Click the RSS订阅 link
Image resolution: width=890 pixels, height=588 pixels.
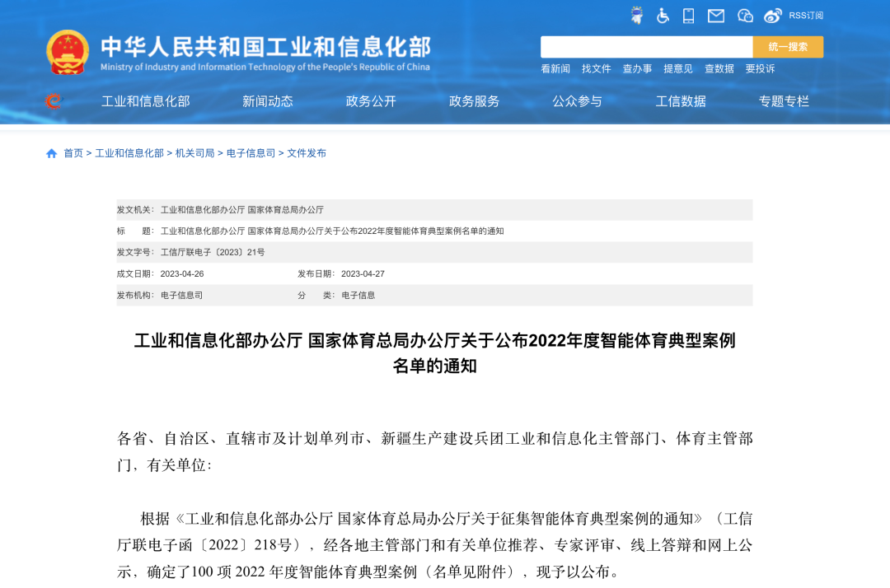(806, 15)
